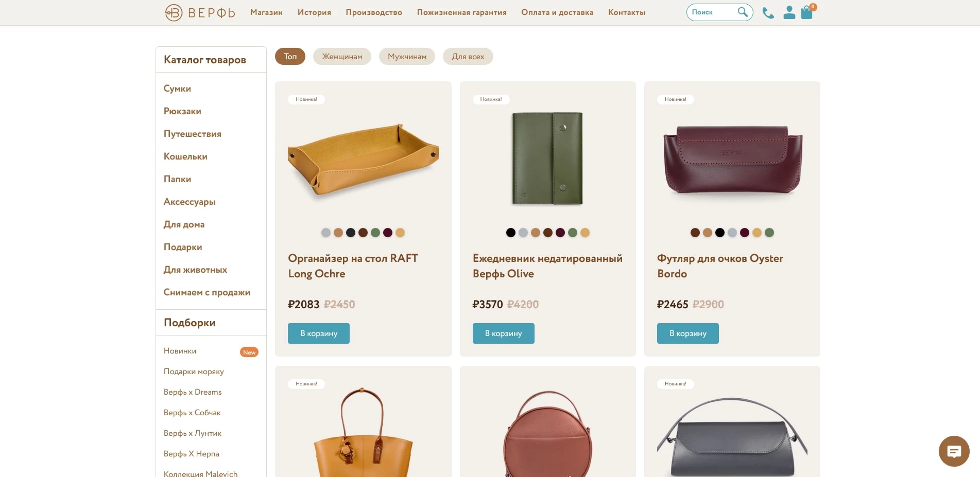Open the Оплата и доставка page
The height and width of the screenshot is (477, 980).
pos(557,12)
